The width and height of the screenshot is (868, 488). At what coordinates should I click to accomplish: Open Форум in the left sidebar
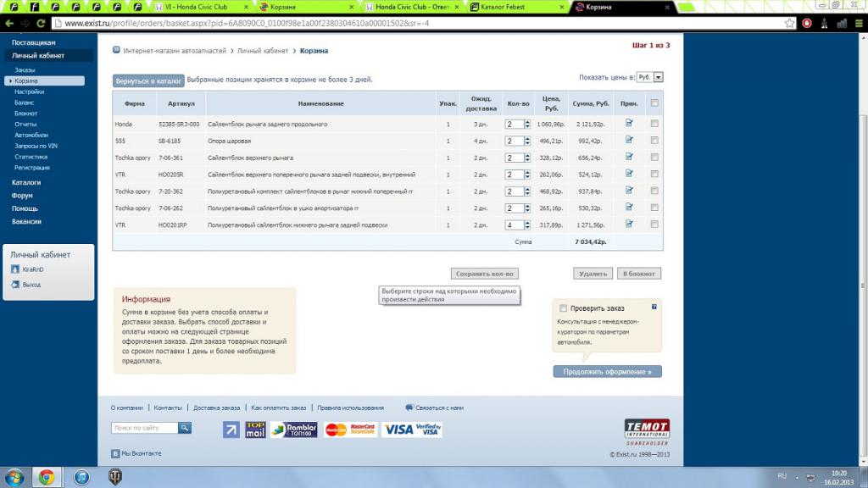(22, 196)
